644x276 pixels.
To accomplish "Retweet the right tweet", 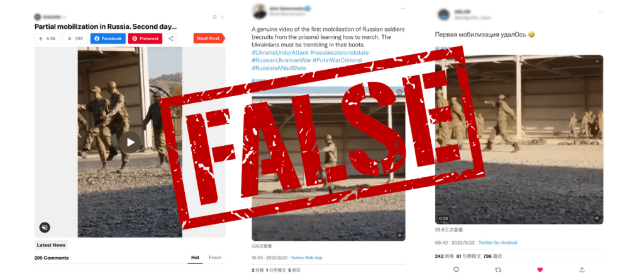I will pos(498,270).
